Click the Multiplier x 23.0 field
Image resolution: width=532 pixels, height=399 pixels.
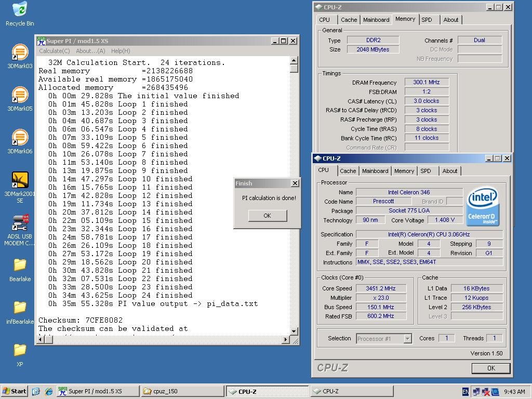coord(381,298)
